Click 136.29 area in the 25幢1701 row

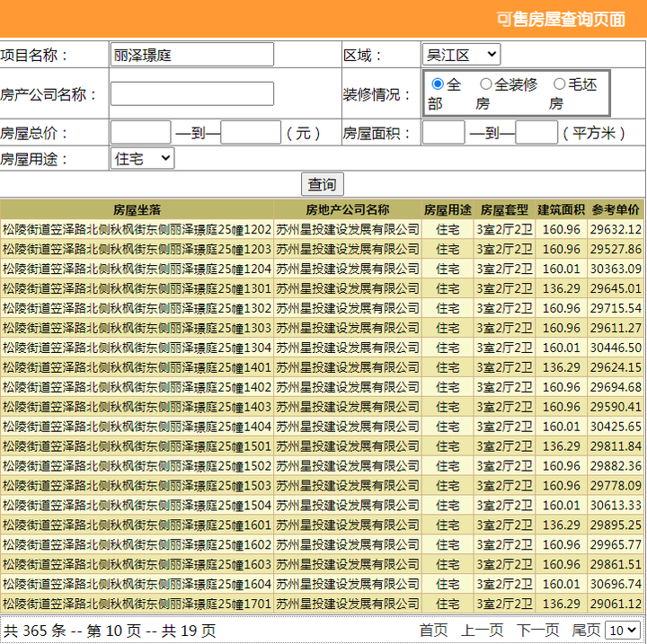click(x=561, y=604)
